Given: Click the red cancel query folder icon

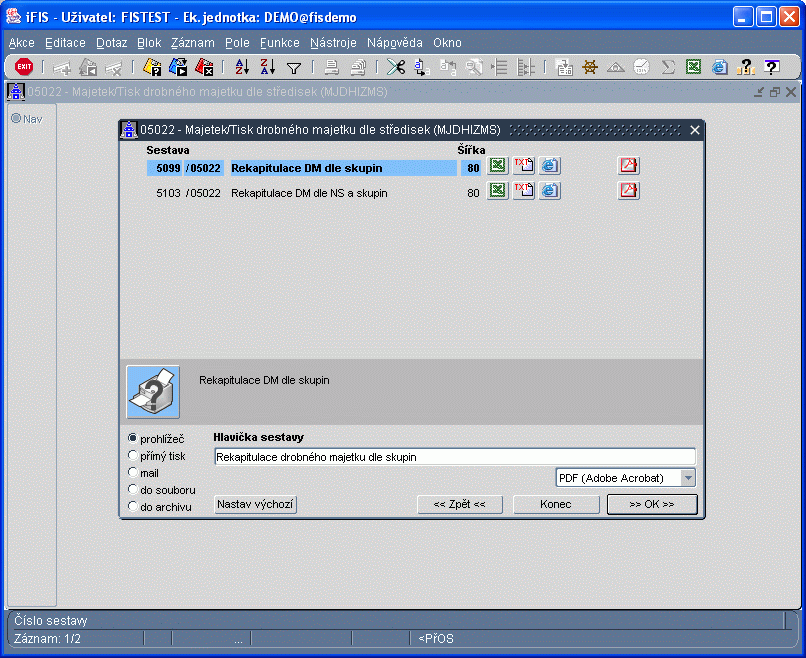Looking at the screenshot, I should 204,67.
